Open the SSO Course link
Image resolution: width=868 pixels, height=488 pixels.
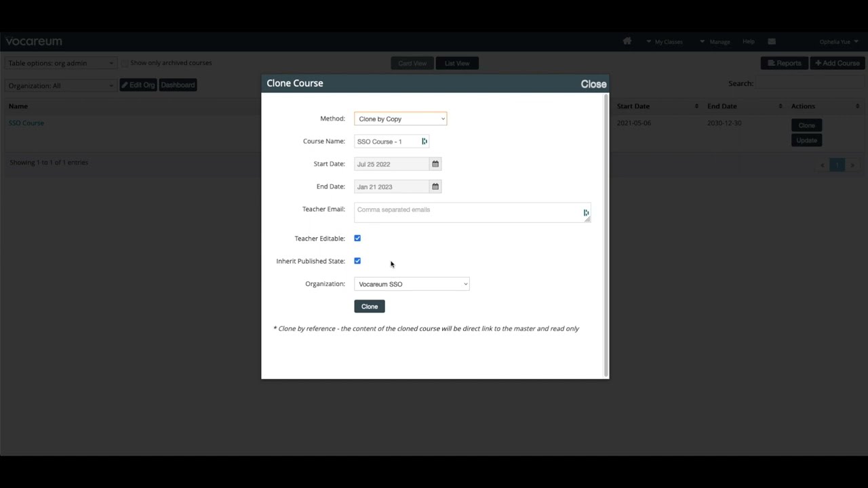[26, 123]
